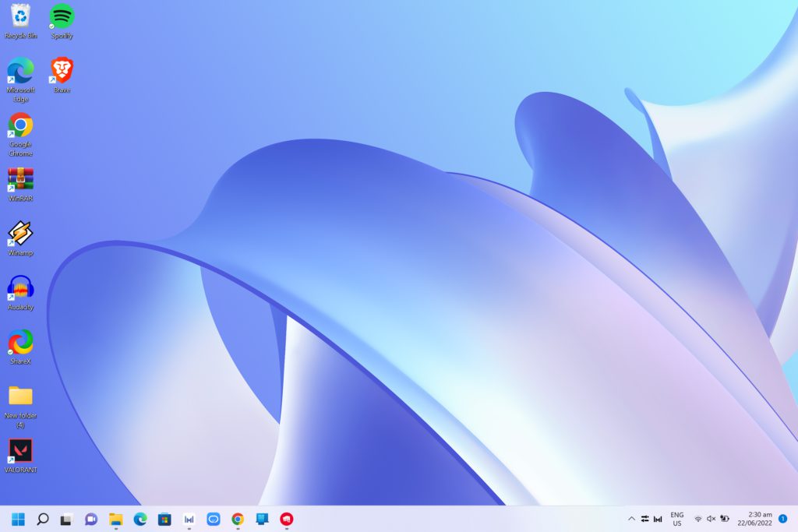Select the WinRAR desktop shortcut
Viewport: 798px width, 532px height.
(x=20, y=185)
